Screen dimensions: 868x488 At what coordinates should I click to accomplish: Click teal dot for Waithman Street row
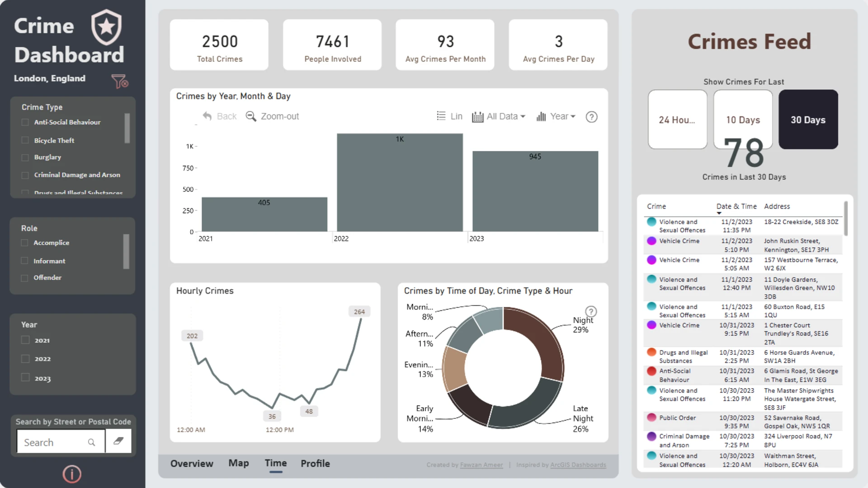point(651,455)
